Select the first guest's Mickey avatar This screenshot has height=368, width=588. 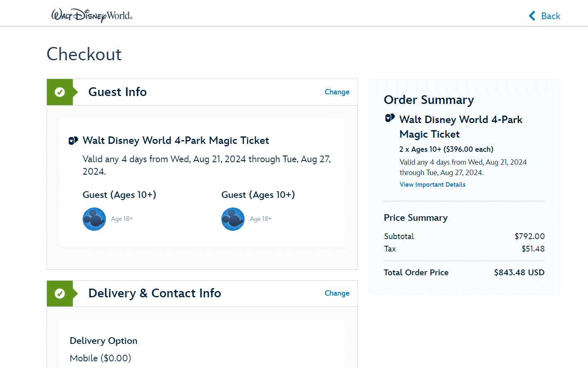point(94,219)
